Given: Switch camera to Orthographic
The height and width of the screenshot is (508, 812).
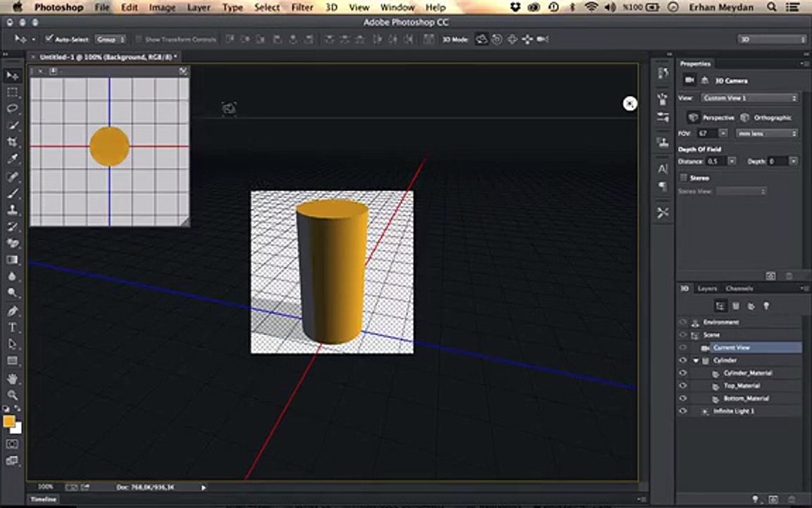Looking at the screenshot, I should (x=745, y=118).
